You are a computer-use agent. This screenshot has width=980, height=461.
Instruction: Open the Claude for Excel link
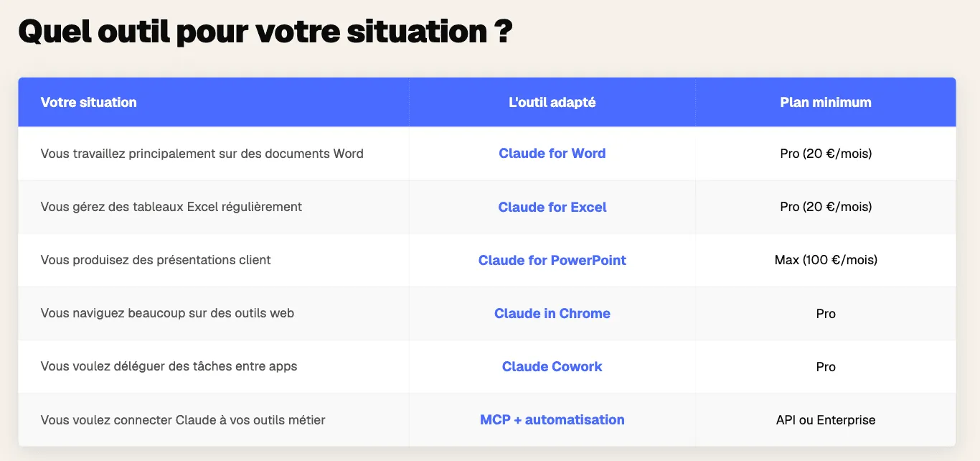pos(552,207)
